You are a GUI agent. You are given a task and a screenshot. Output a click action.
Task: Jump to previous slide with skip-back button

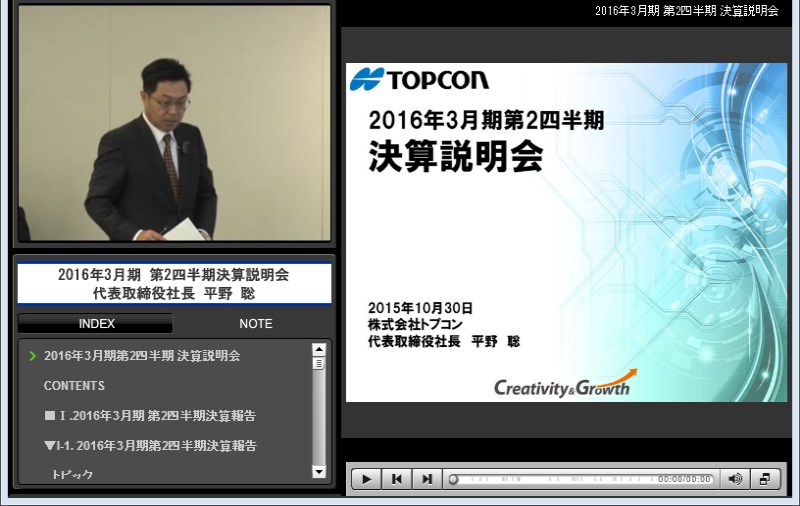point(396,479)
